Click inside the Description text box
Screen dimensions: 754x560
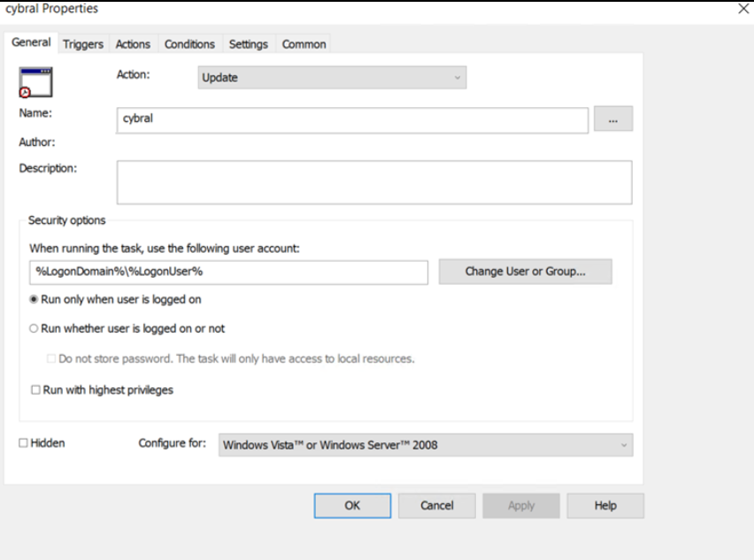pos(373,182)
